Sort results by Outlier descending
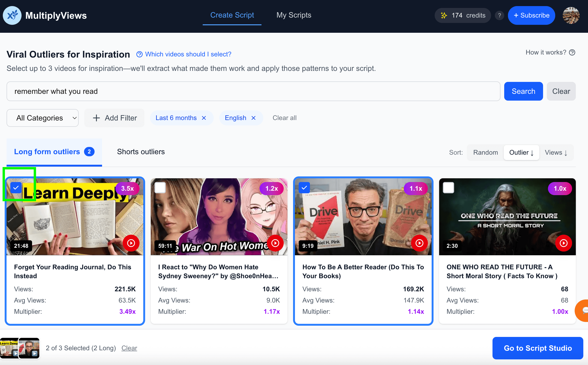 click(521, 152)
